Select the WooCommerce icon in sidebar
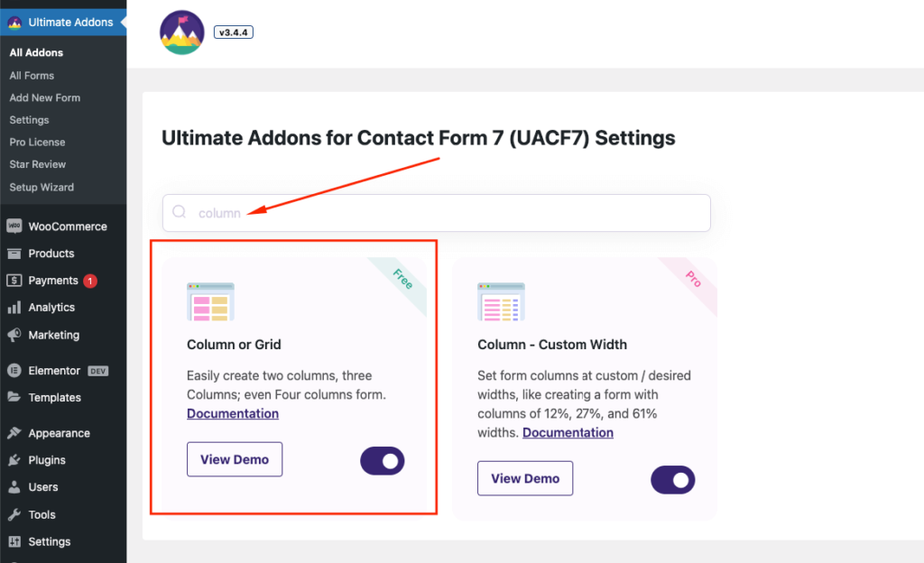The width and height of the screenshot is (924, 563). click(x=14, y=226)
